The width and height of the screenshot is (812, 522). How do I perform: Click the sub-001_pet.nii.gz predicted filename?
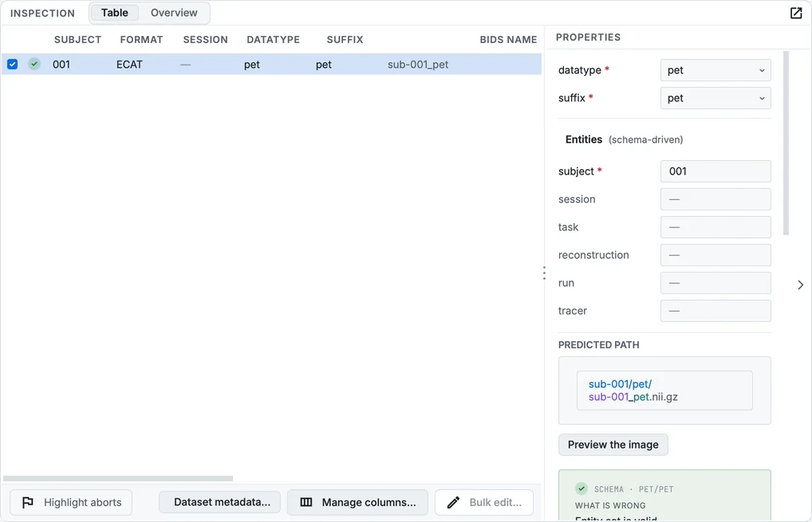[x=633, y=398]
